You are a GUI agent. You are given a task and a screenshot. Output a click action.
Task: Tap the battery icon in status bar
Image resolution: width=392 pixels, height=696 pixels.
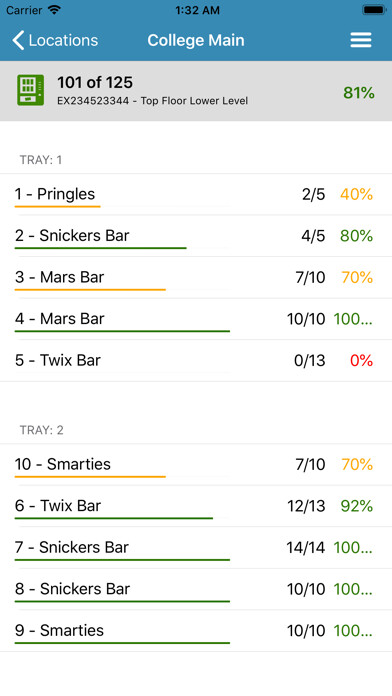[373, 10]
